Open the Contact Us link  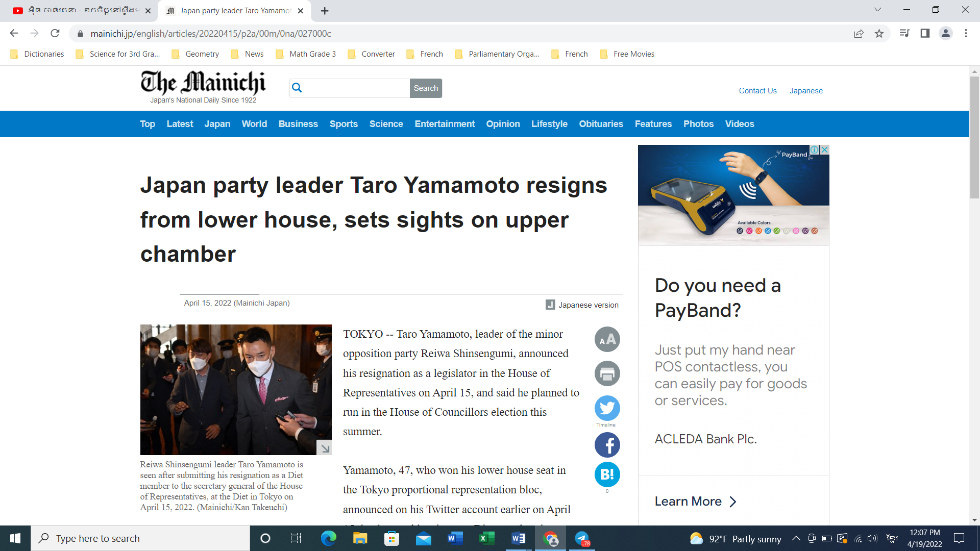pyautogui.click(x=757, y=91)
